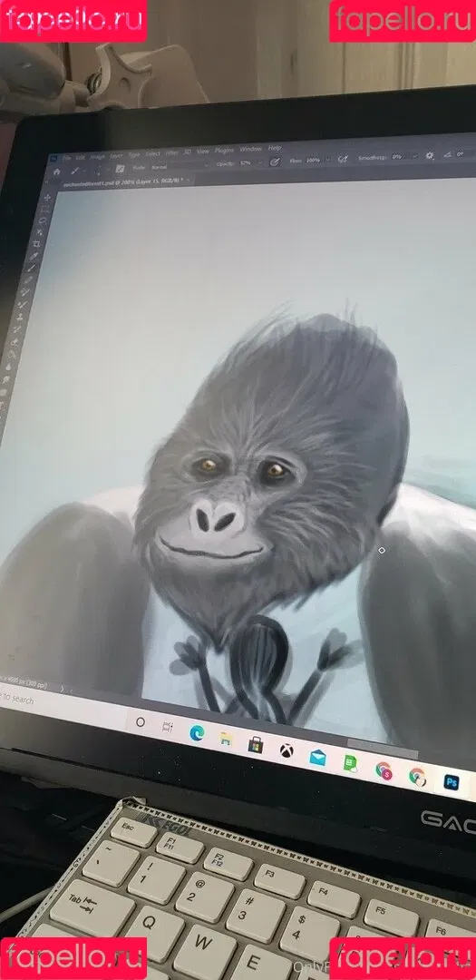This screenshot has width=476, height=980.
Task: Click the Home icon in options bar
Action: tap(56, 171)
